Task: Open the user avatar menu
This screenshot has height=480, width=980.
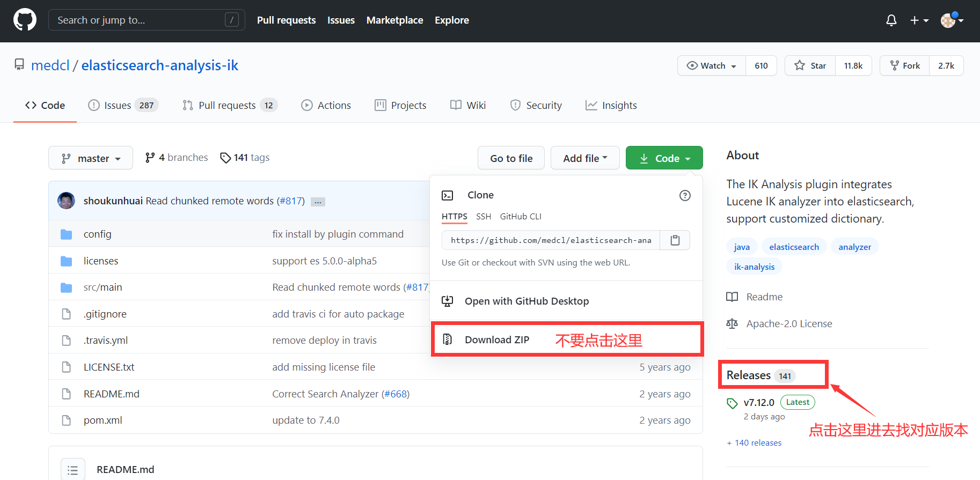Action: [x=952, y=20]
